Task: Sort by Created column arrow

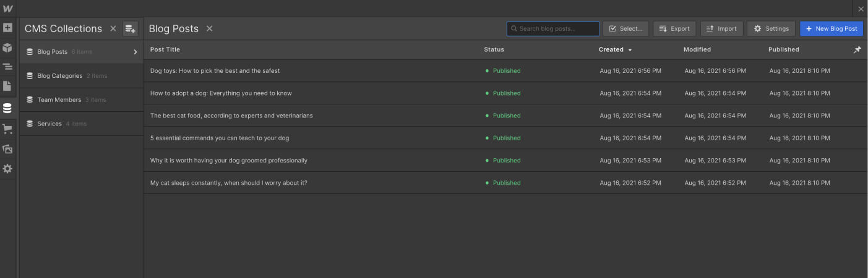Action: coord(630,50)
